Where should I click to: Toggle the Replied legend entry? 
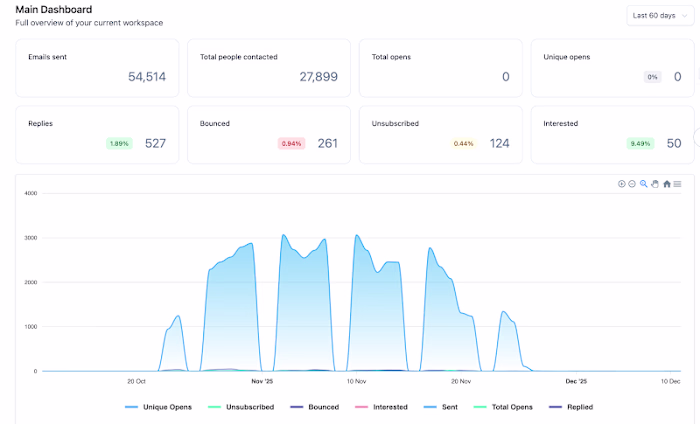[571, 407]
